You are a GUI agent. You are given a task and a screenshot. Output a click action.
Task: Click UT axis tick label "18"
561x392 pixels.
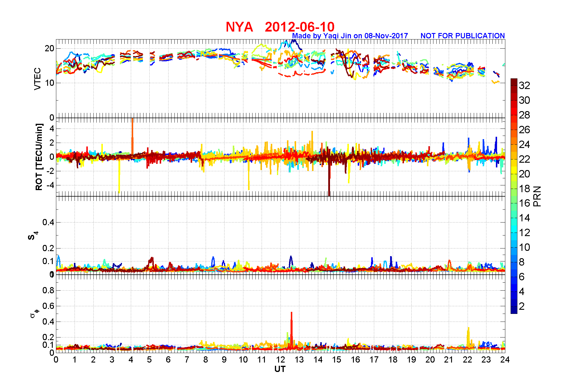(x=393, y=360)
